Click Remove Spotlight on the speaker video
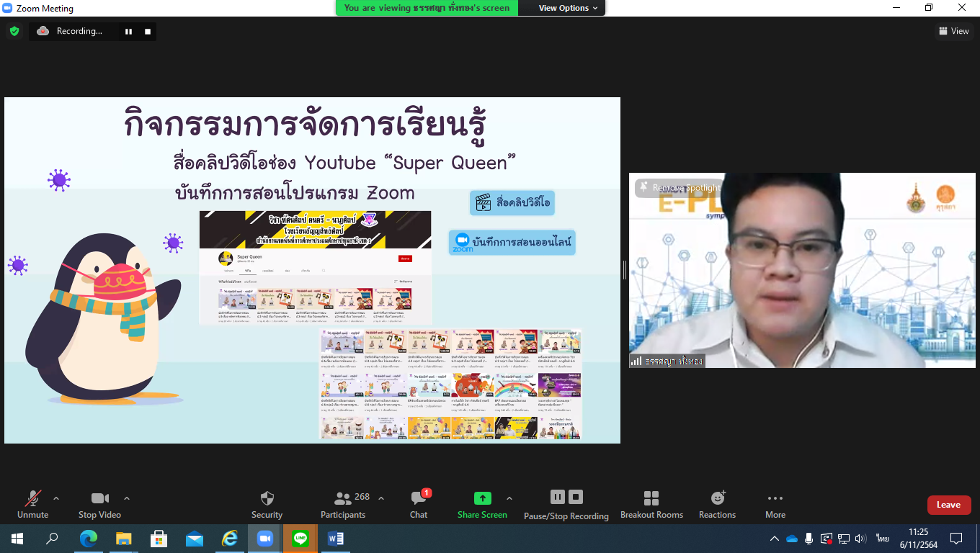Viewport: 980px width, 553px height. point(680,188)
